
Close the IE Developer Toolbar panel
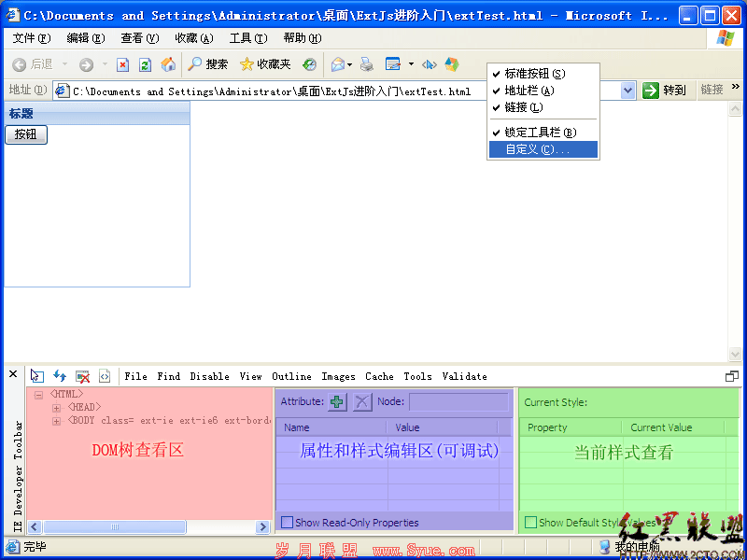coord(13,374)
